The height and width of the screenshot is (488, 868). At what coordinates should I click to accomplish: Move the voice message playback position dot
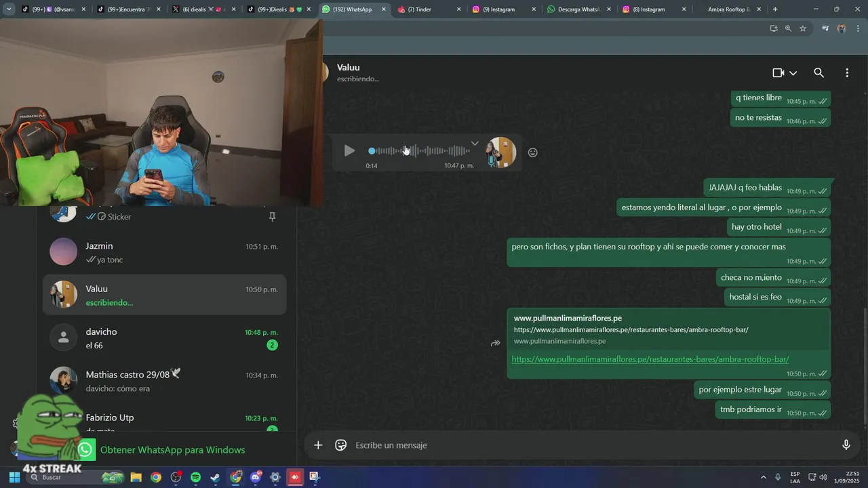[x=372, y=150]
